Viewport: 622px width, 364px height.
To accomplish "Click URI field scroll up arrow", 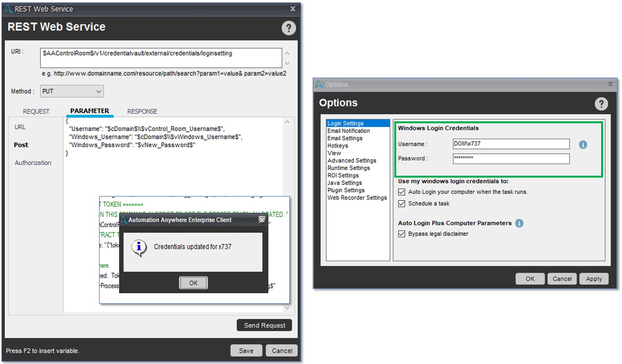I will pyautogui.click(x=287, y=53).
